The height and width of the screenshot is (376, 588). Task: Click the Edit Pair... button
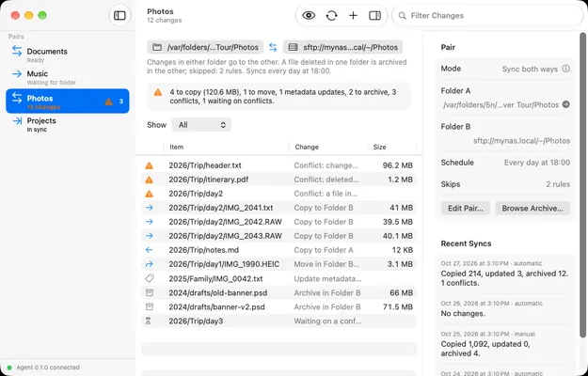466,209
